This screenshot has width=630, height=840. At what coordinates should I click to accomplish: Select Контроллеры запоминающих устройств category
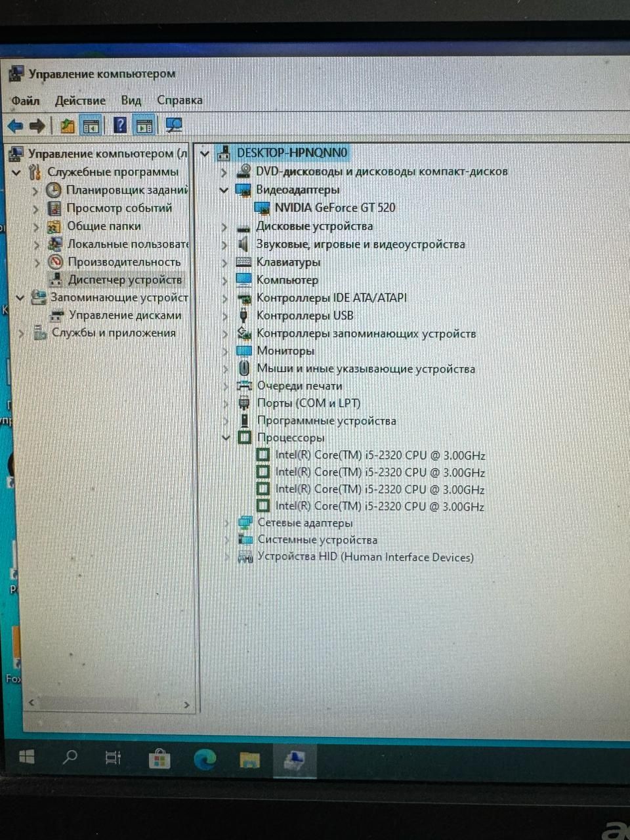[x=366, y=333]
